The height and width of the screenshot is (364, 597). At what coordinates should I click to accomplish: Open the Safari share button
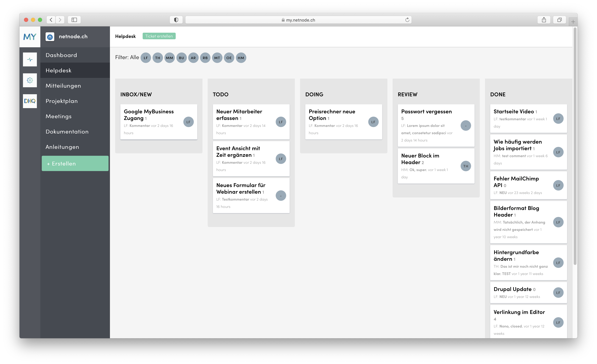544,20
